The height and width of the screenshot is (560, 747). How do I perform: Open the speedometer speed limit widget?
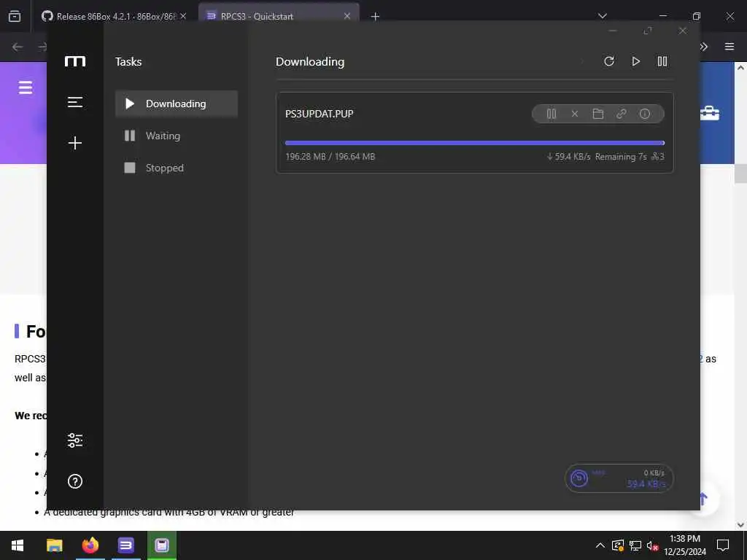click(619, 478)
